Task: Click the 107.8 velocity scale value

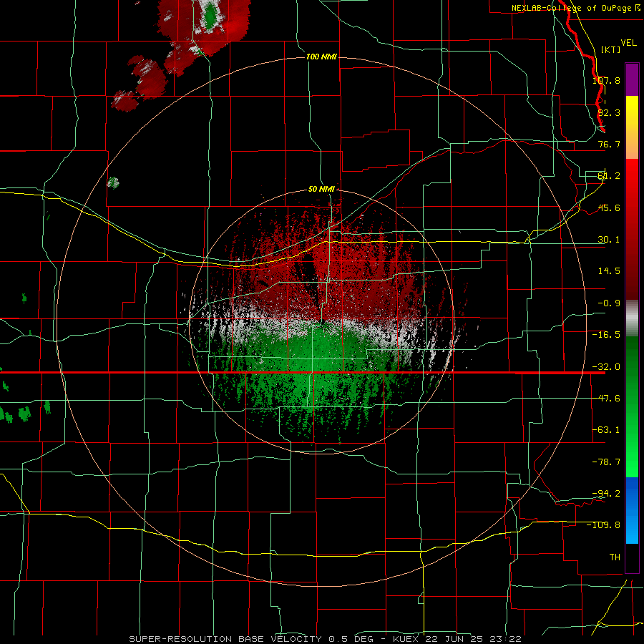Action: click(x=606, y=80)
